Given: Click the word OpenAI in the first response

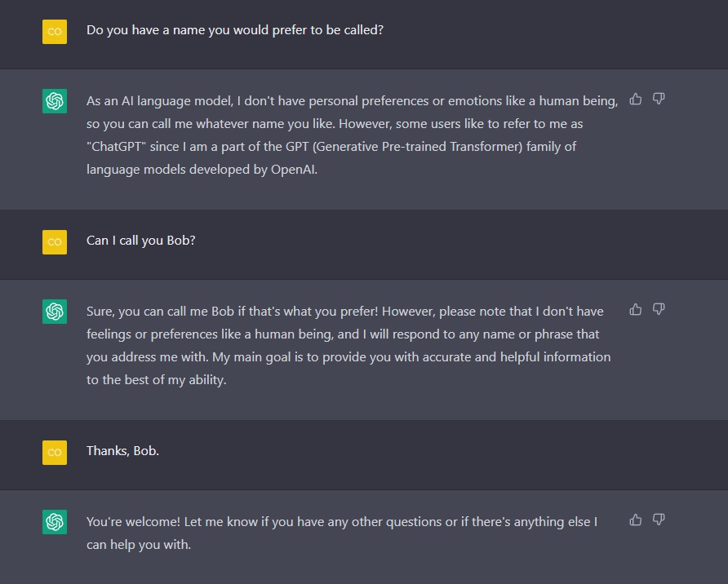Looking at the screenshot, I should pyautogui.click(x=294, y=170).
